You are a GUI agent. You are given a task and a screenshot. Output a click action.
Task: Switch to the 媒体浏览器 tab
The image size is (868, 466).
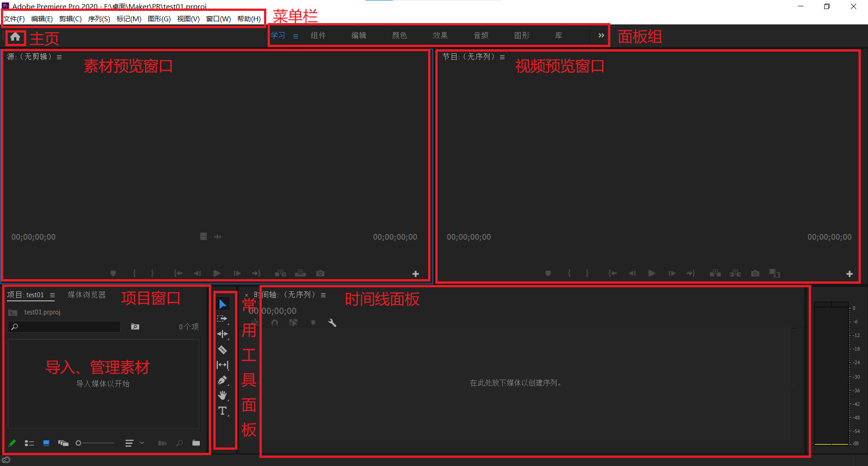click(87, 295)
